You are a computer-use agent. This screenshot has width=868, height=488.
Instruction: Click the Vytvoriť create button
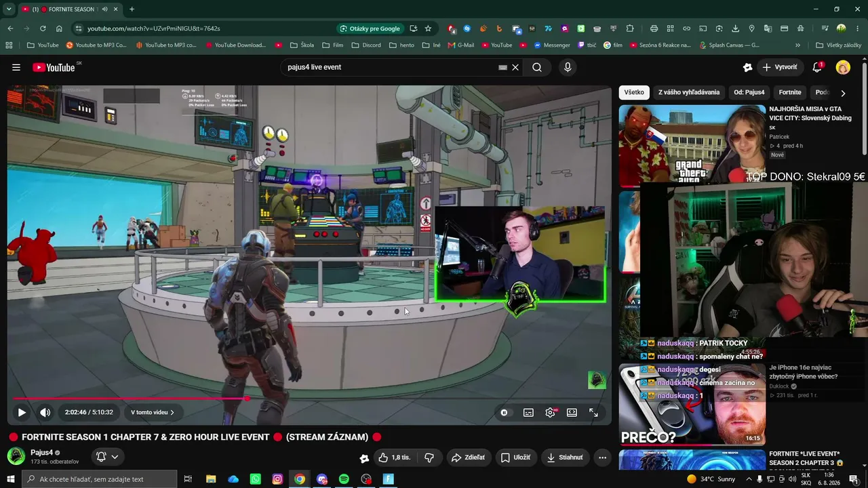(x=780, y=67)
